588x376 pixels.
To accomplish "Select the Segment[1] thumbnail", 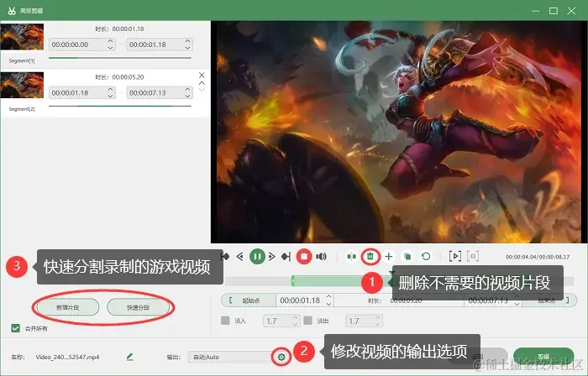I will [22, 37].
